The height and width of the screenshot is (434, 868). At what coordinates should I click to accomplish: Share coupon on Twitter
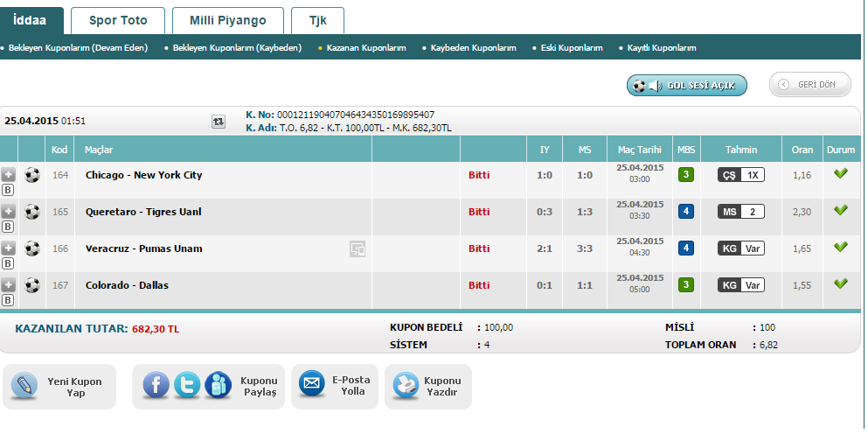(x=187, y=385)
